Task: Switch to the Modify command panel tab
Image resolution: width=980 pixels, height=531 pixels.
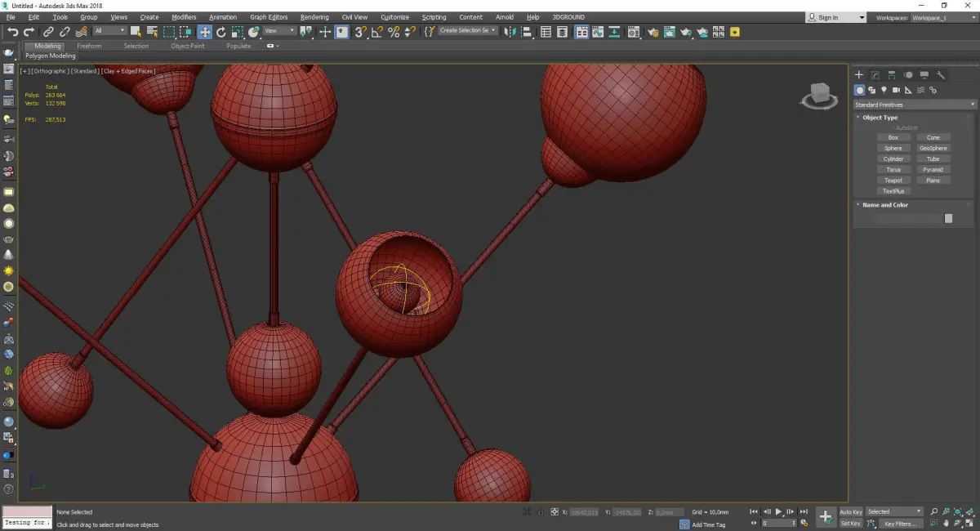Action: click(875, 75)
